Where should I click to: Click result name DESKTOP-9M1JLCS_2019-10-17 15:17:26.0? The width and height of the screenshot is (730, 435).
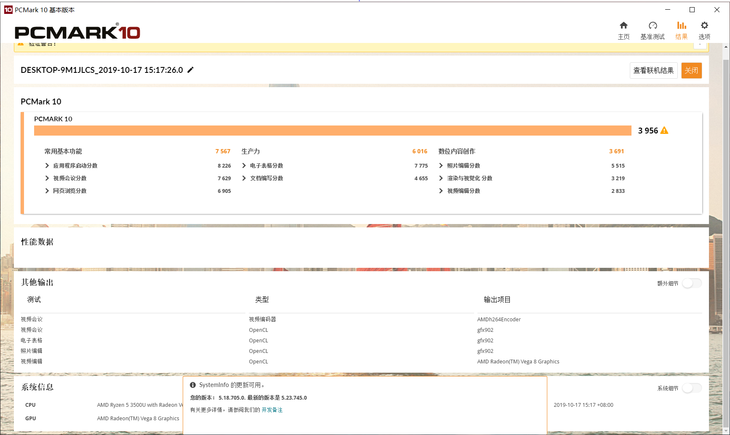click(x=101, y=70)
